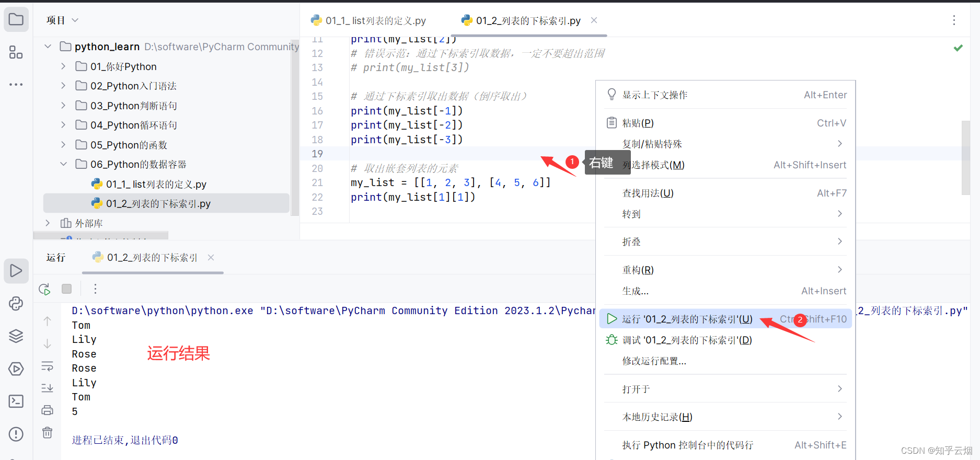The width and height of the screenshot is (980, 460).
Task: Open the Services tool window icon
Action: point(16,369)
